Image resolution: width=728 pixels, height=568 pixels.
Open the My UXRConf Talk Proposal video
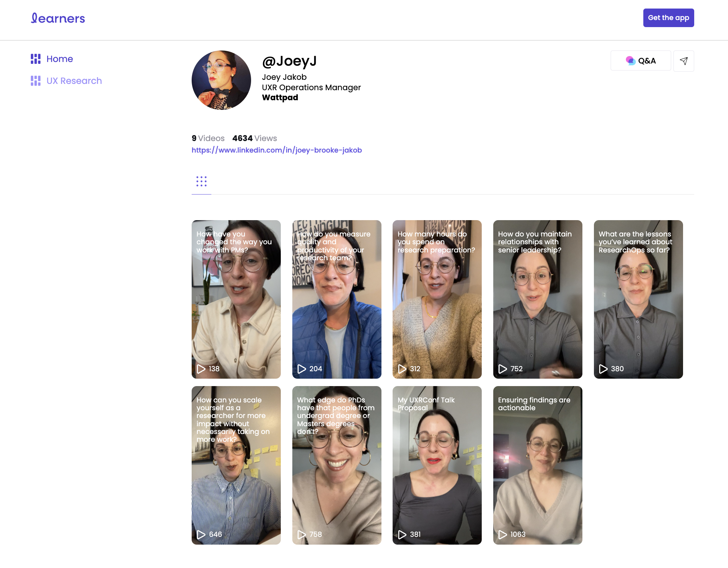click(x=437, y=465)
